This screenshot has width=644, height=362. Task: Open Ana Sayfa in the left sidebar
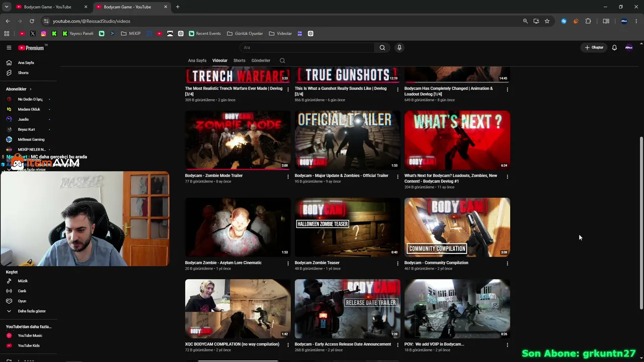(26, 63)
